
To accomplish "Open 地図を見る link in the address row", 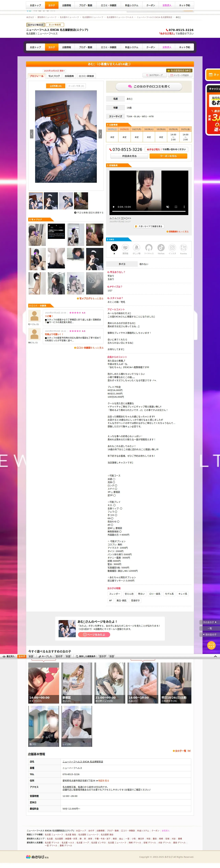I will (x=103, y=781).
